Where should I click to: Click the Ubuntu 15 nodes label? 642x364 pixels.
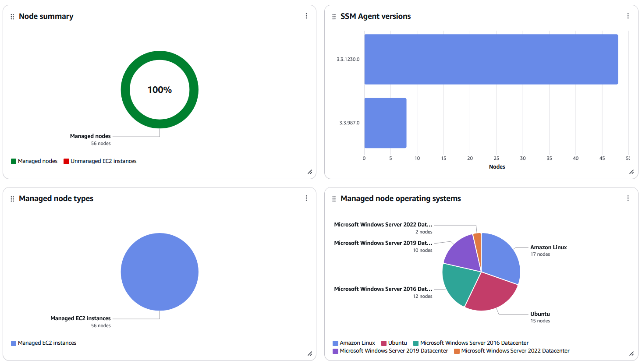(540, 317)
